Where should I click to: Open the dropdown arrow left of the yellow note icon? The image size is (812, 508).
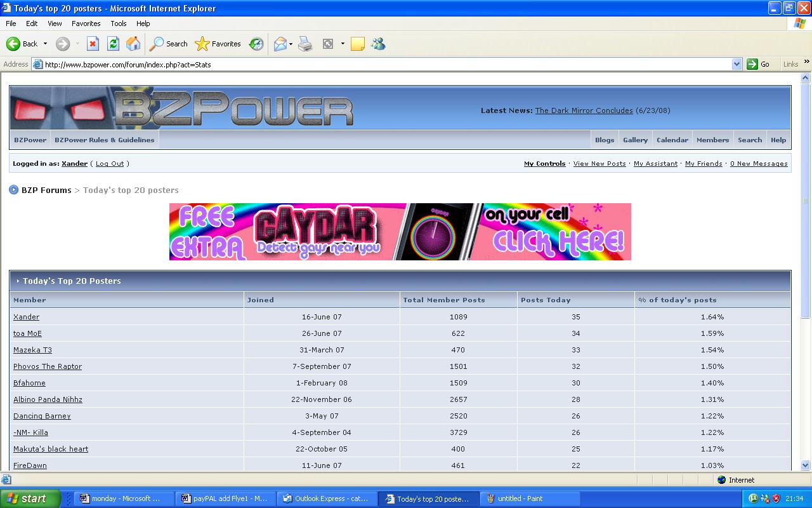[x=343, y=44]
